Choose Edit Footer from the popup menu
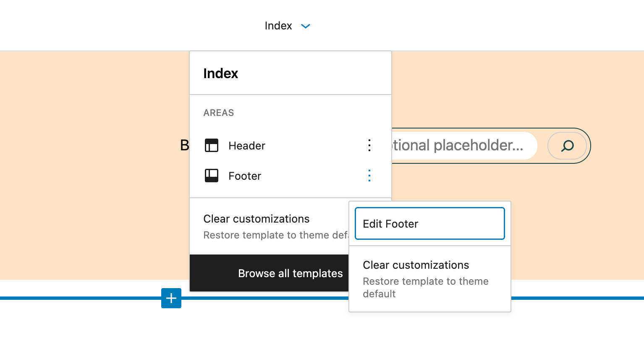Screen dimensions: 644x341 coord(429,223)
